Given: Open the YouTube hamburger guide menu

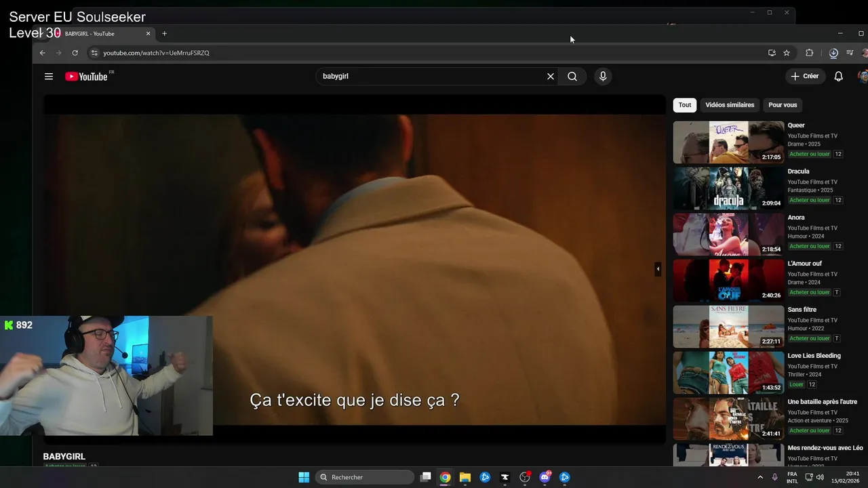Looking at the screenshot, I should coord(49,77).
